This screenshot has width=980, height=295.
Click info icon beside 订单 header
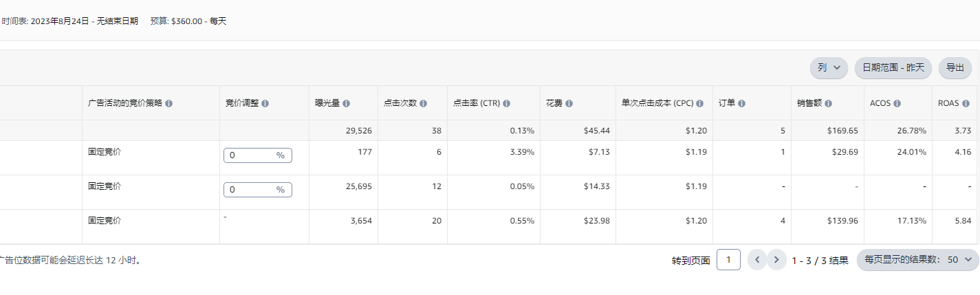pyautogui.click(x=742, y=103)
